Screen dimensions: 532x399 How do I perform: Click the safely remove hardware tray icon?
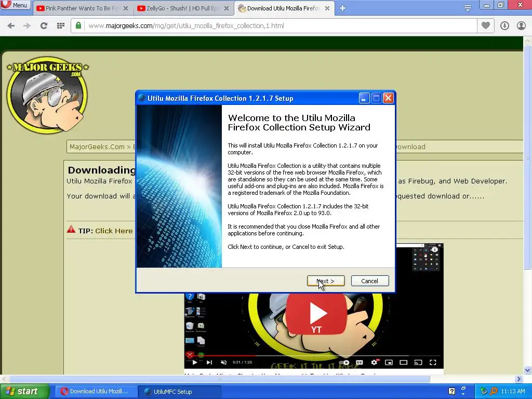pos(484,391)
